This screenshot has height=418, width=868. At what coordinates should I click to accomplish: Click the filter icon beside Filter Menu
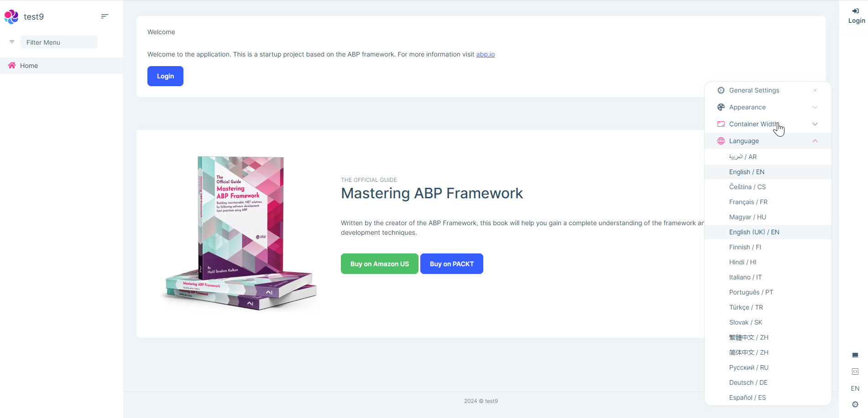pos(12,42)
